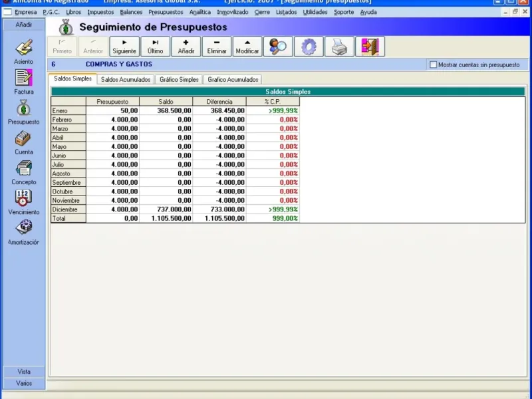
Task: Click the Eliminar toolbar button
Action: (x=217, y=47)
